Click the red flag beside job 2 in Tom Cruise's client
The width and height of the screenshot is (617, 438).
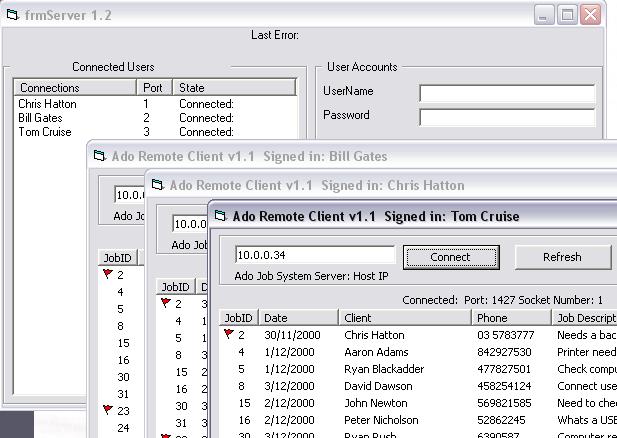(228, 335)
